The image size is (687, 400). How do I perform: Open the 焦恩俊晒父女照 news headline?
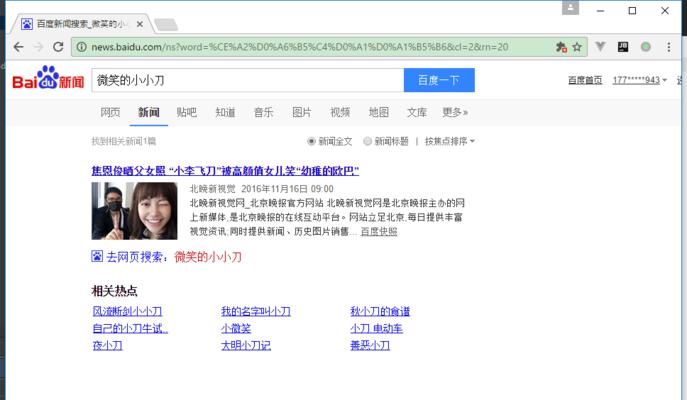pos(225,170)
